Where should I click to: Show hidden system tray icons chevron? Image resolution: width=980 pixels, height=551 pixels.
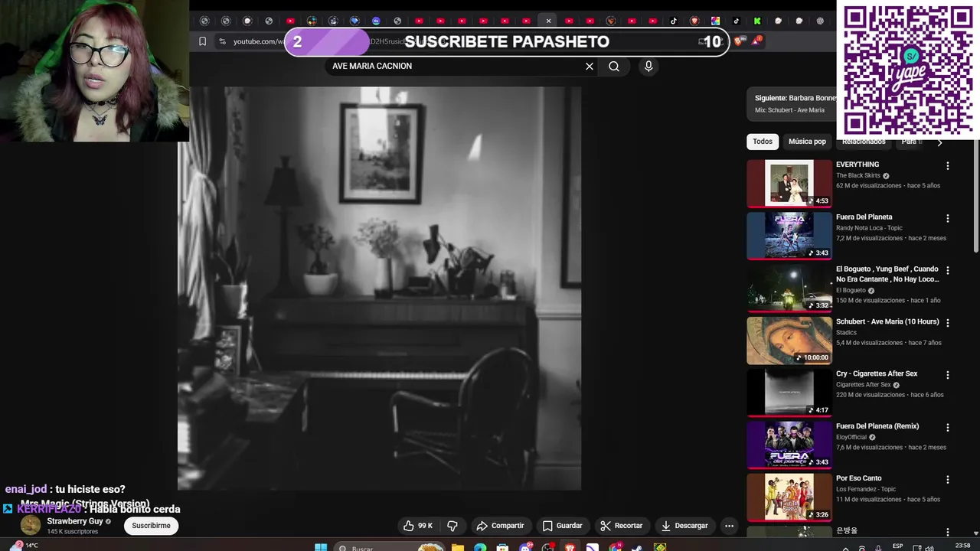coord(846,548)
